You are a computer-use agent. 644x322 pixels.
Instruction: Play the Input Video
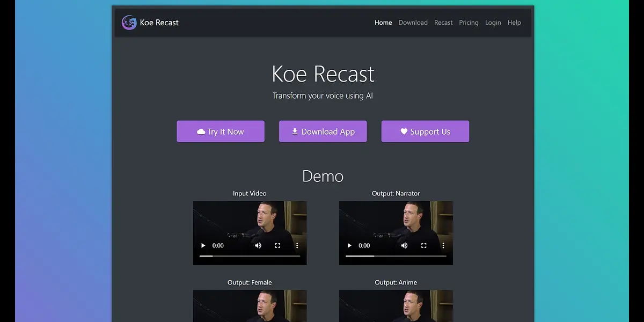tap(203, 246)
